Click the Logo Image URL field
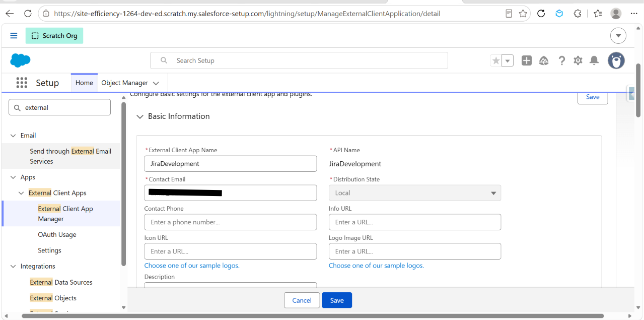The image size is (644, 320). (x=415, y=251)
